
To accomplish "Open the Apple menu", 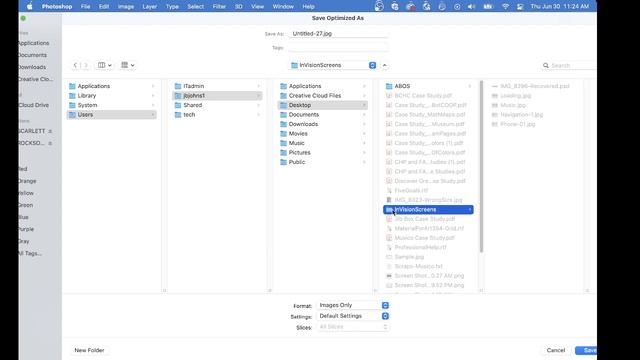I will point(29,7).
